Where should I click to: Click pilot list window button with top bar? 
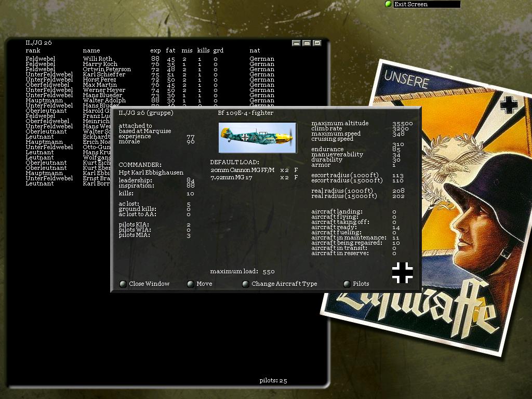317,43
